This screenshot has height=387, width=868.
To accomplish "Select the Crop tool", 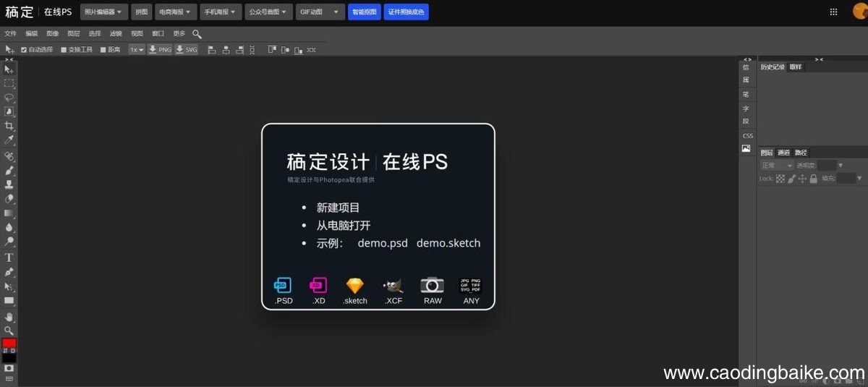I will pyautogui.click(x=9, y=126).
